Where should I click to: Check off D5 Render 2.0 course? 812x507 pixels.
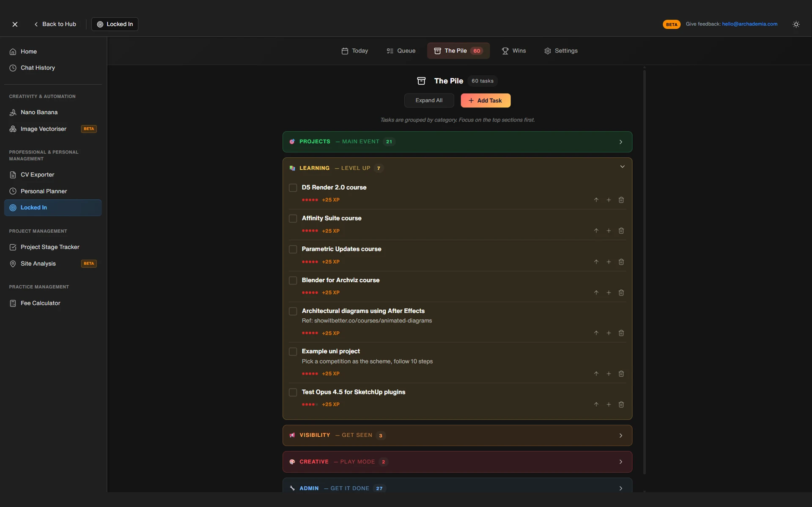coord(293,188)
